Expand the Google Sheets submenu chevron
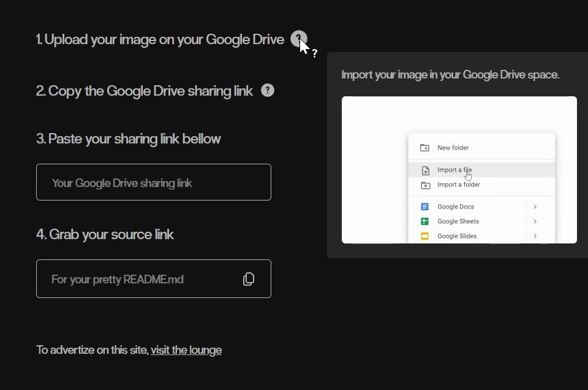 (x=535, y=221)
